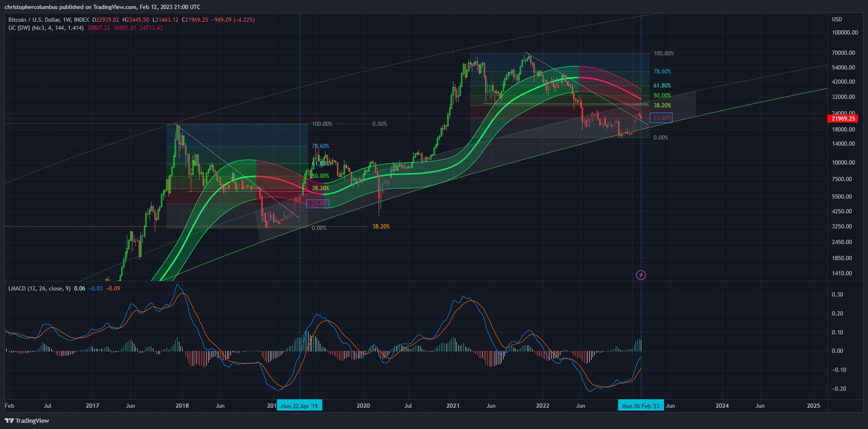
Task: Click the 2450.00 price axis label
Action: tap(842, 242)
